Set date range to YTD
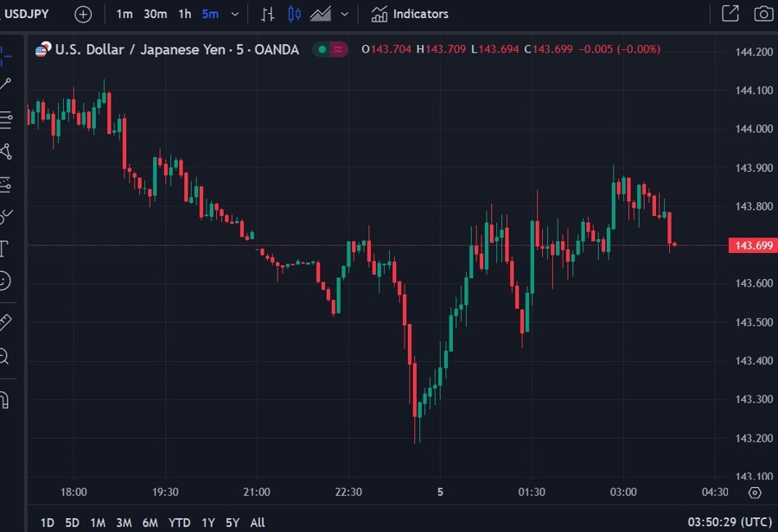778x532 pixels. click(x=179, y=522)
